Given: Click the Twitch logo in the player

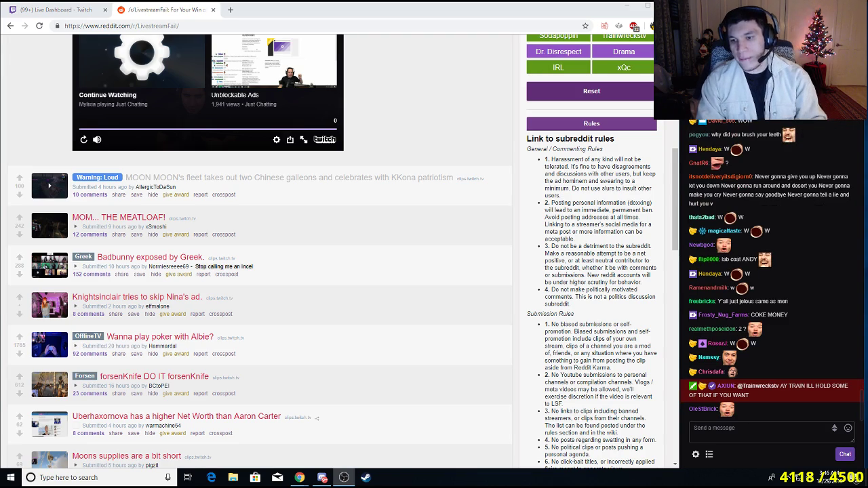Looking at the screenshot, I should pyautogui.click(x=325, y=140).
